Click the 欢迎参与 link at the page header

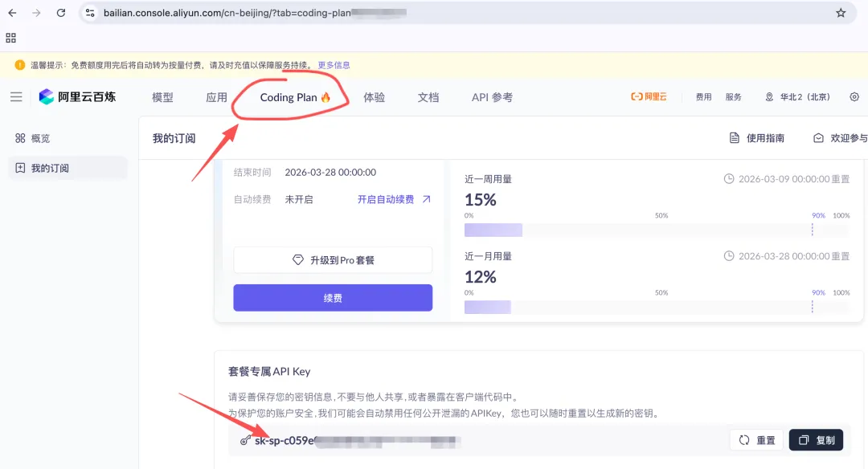click(841, 137)
